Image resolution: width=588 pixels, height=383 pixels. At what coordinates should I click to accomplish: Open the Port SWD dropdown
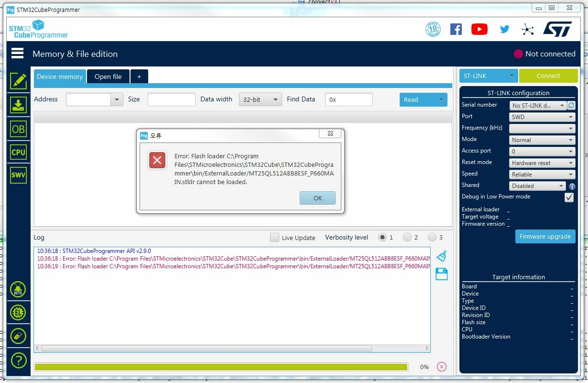click(542, 117)
